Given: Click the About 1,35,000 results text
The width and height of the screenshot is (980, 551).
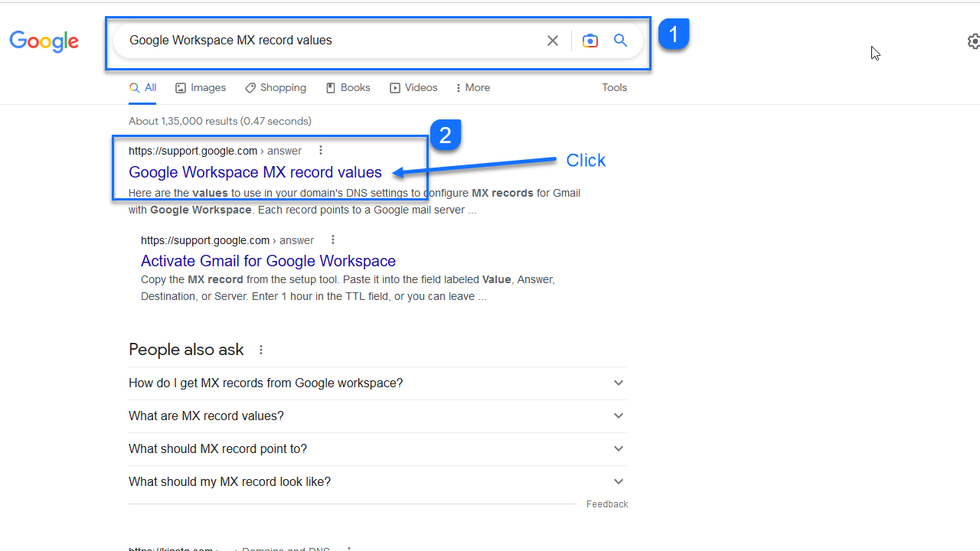Looking at the screenshot, I should tap(220, 121).
